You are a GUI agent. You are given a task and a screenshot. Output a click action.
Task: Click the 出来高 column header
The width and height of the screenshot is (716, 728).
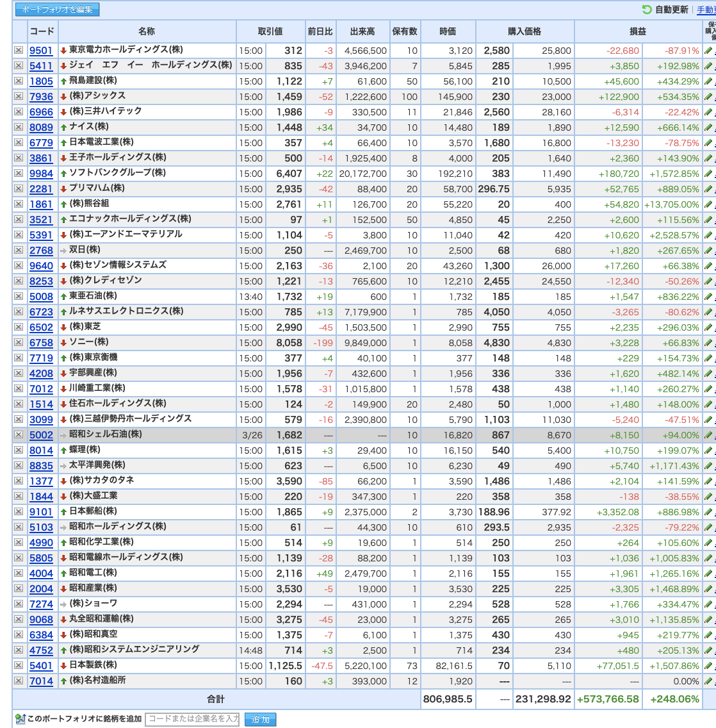(363, 31)
